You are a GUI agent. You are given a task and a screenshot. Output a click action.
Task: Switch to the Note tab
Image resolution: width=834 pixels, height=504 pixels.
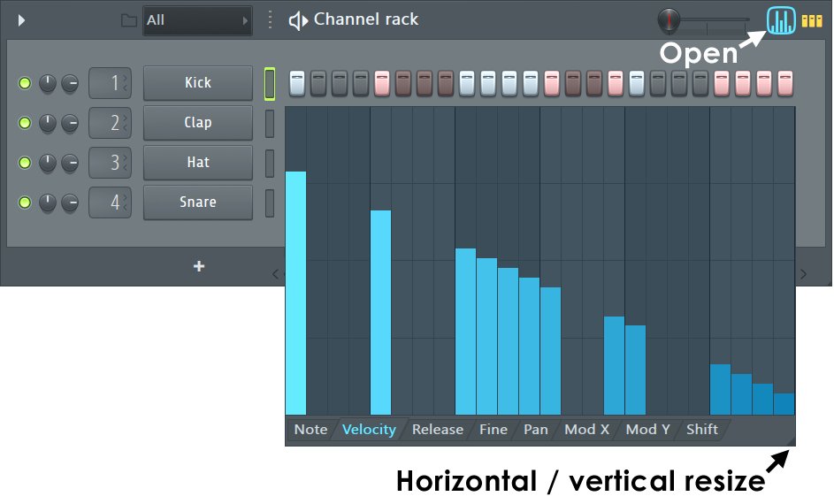[x=310, y=430]
